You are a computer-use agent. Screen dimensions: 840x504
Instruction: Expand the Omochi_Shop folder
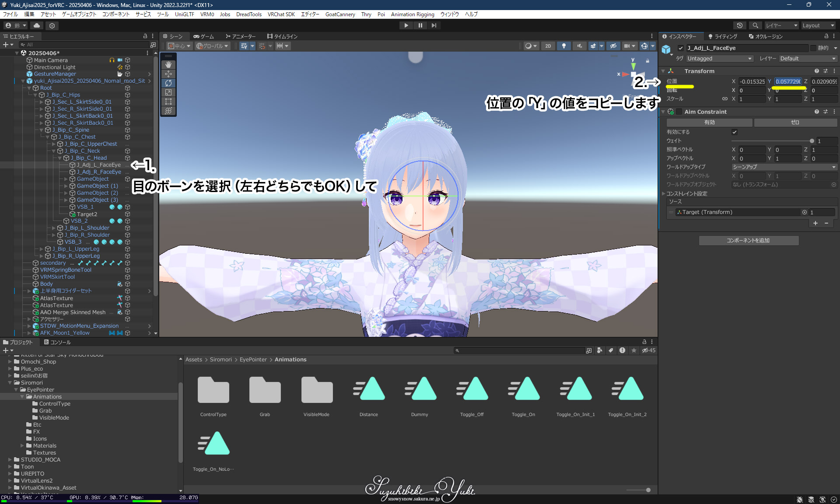[10, 362]
